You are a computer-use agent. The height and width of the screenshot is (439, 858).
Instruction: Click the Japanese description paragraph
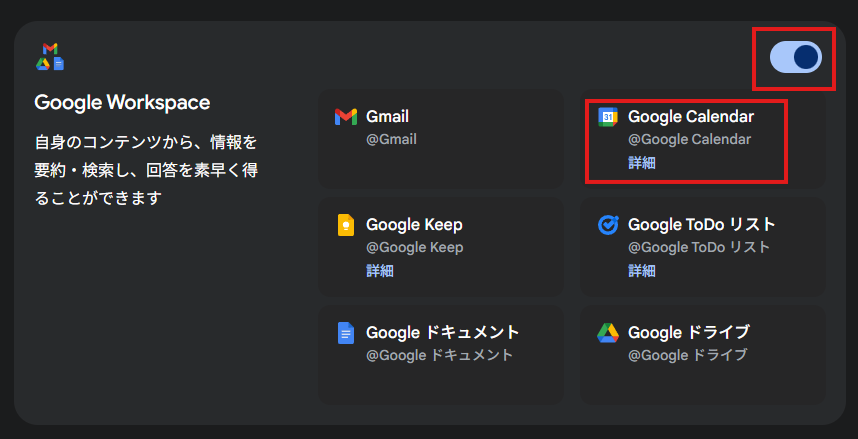click(x=146, y=171)
